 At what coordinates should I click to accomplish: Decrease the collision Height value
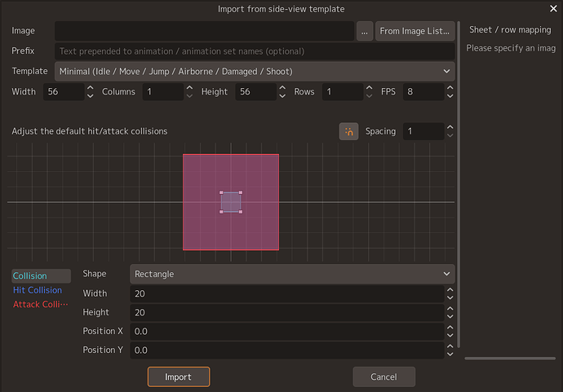pos(450,317)
